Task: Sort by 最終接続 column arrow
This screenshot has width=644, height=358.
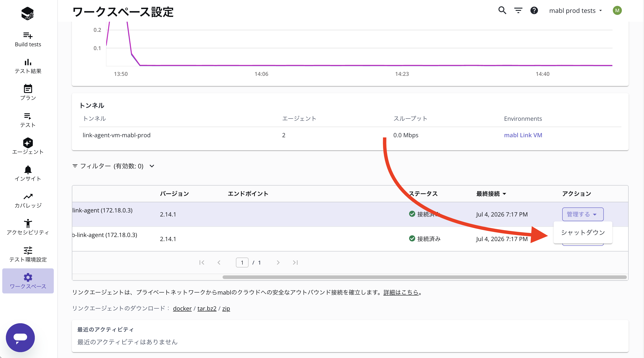Action: pos(504,194)
